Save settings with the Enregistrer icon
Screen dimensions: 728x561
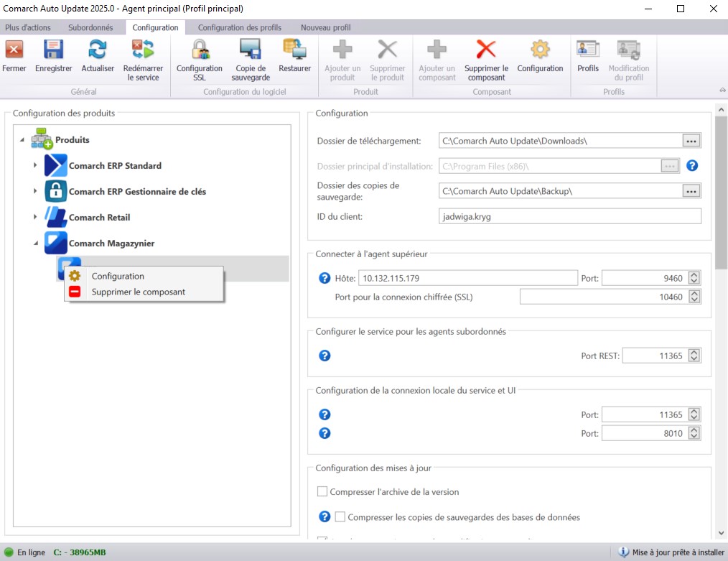53,50
